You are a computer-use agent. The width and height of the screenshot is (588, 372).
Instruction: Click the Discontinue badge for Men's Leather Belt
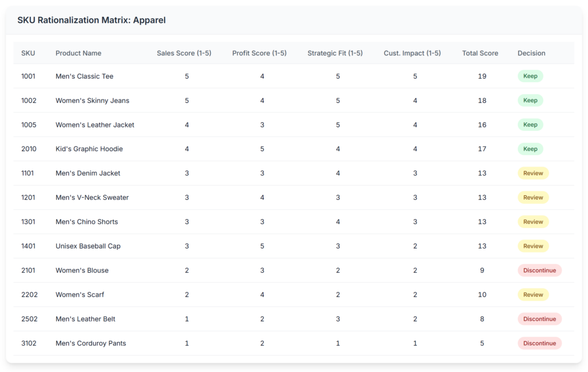coord(539,319)
